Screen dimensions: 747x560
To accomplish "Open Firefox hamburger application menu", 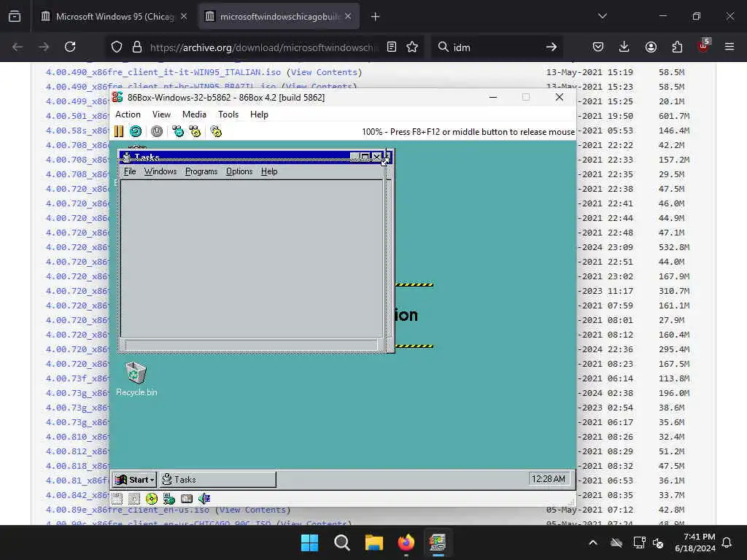I will [x=729, y=47].
